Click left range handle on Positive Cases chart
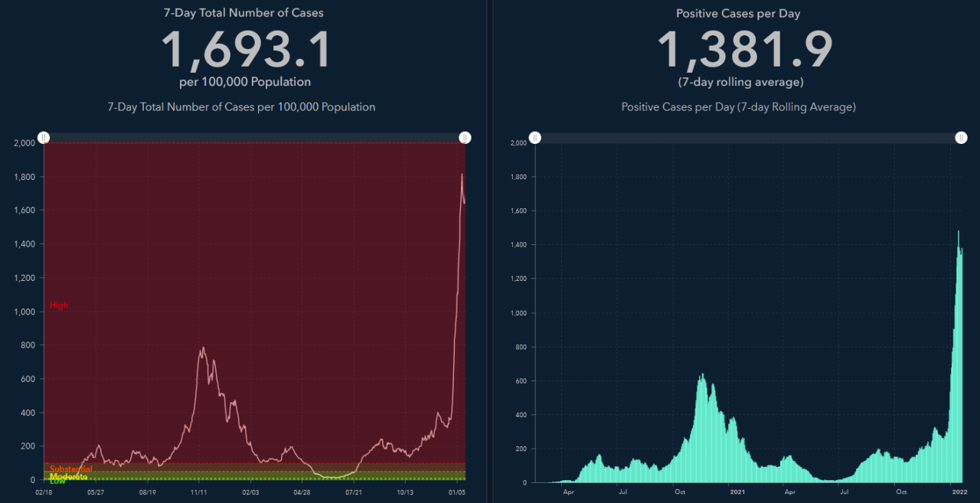Screen dimensions: 980x503 click(x=535, y=138)
